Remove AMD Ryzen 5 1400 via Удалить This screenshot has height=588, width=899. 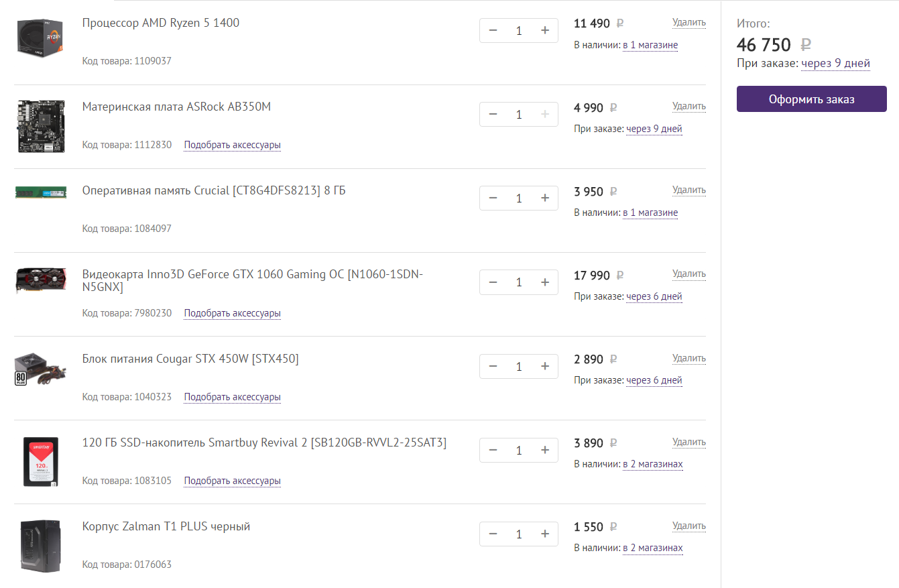click(689, 22)
